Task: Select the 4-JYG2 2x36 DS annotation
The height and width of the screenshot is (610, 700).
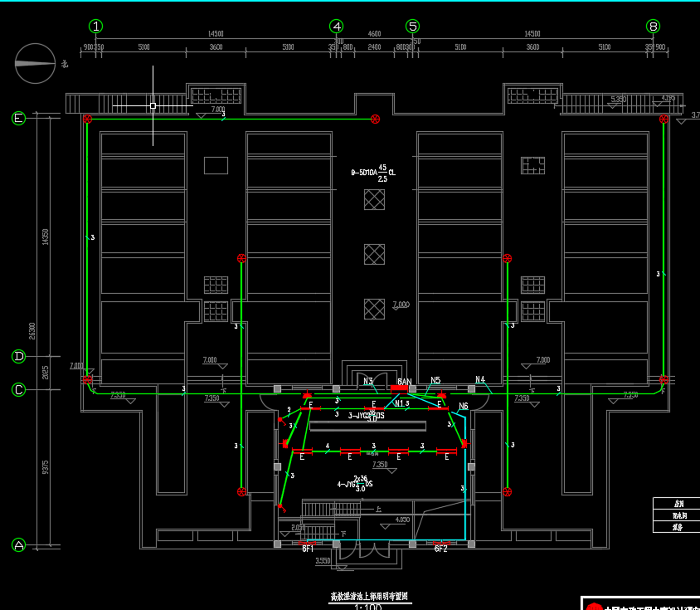Action: tap(355, 484)
